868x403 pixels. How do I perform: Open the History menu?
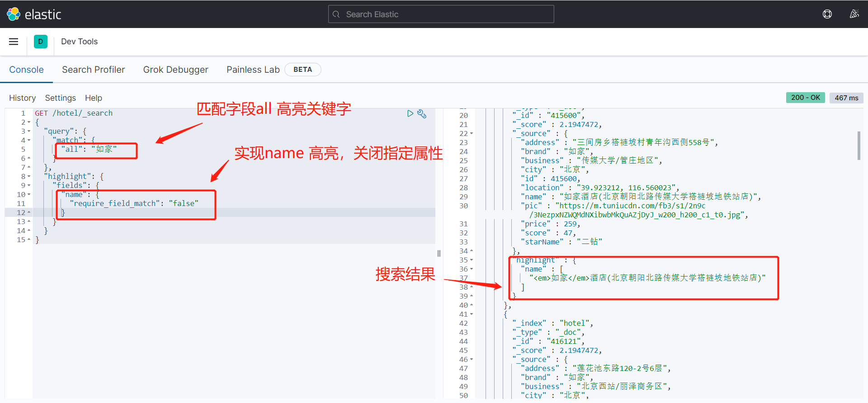tap(22, 98)
